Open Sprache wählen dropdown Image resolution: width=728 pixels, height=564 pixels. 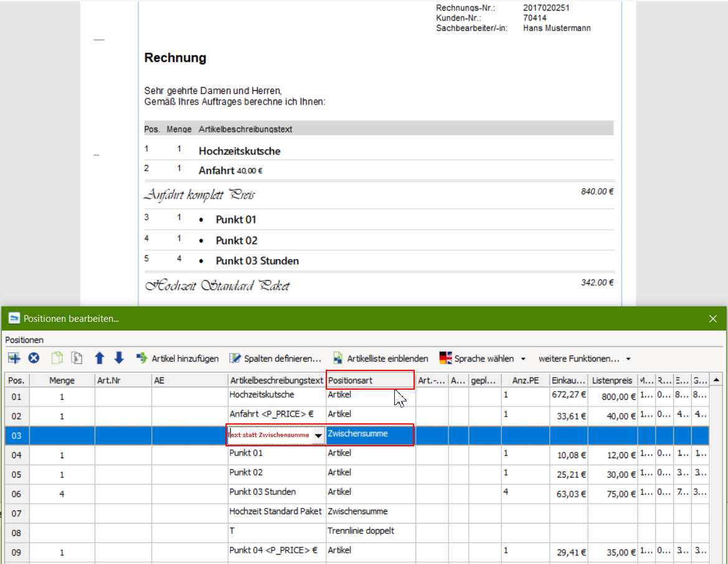tap(483, 359)
